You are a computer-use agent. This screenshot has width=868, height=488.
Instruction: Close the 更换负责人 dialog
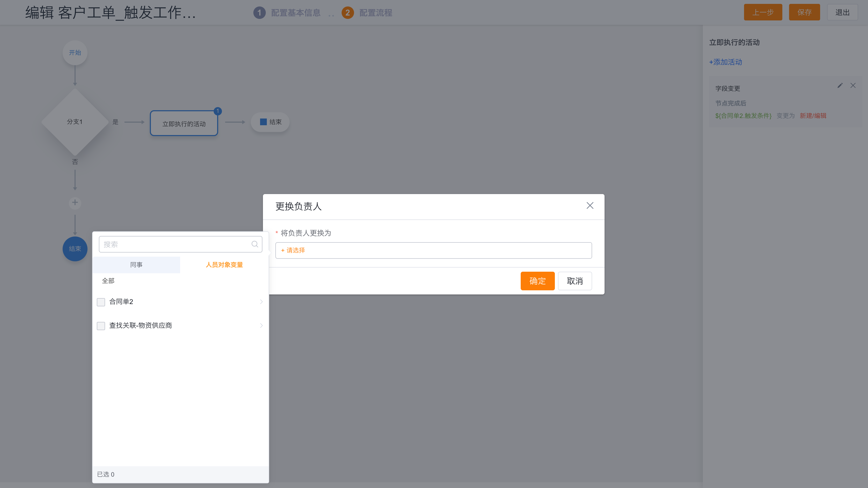pos(590,205)
